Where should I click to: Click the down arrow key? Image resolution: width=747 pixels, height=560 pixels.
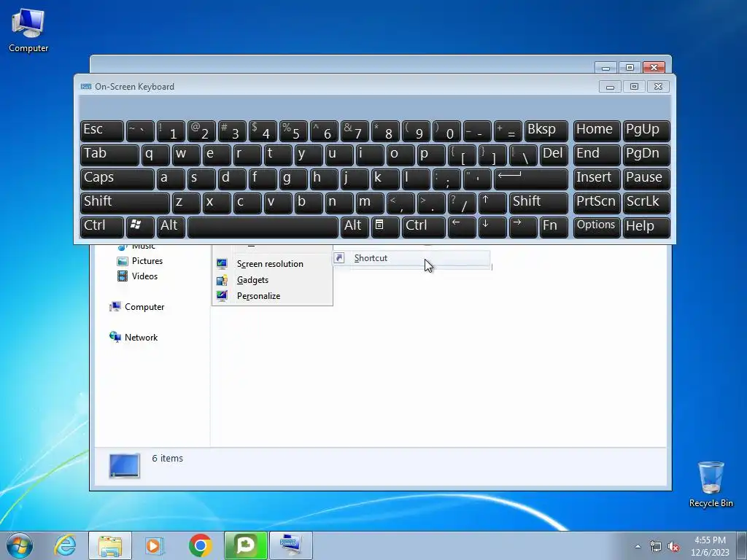[x=492, y=227]
